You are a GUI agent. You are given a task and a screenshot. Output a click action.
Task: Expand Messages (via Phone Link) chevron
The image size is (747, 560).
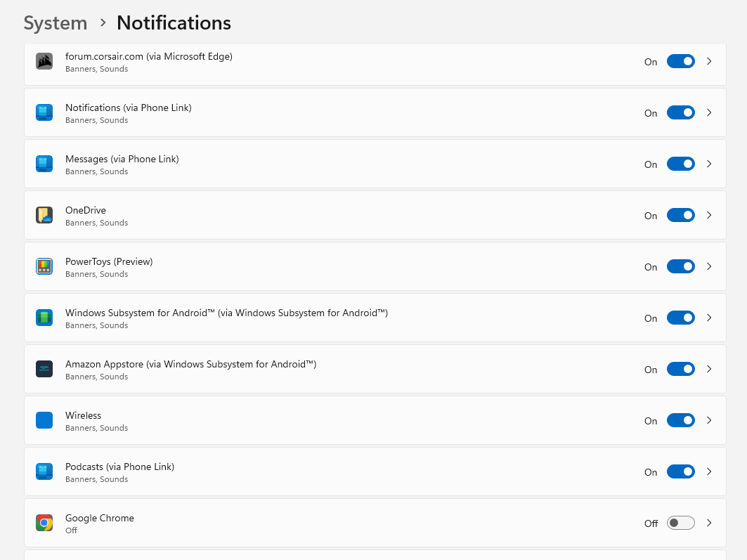(709, 164)
